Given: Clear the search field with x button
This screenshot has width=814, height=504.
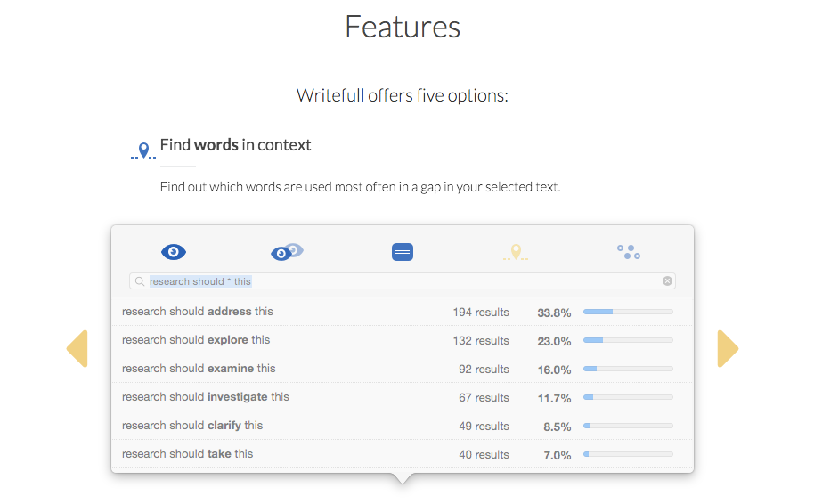Looking at the screenshot, I should pyautogui.click(x=667, y=281).
